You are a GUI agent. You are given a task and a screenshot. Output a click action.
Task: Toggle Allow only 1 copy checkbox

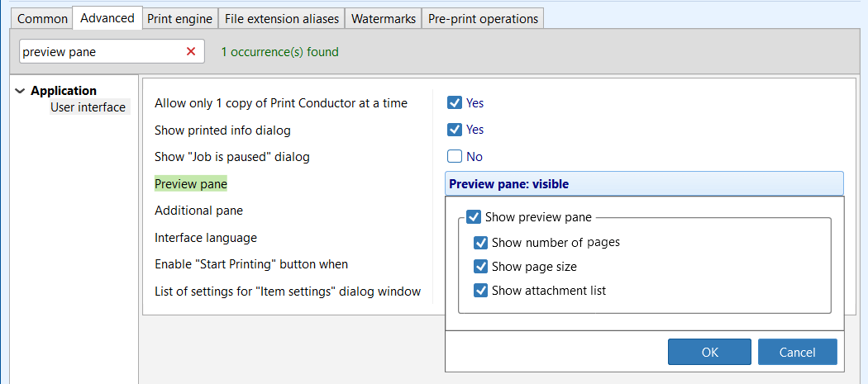click(454, 103)
